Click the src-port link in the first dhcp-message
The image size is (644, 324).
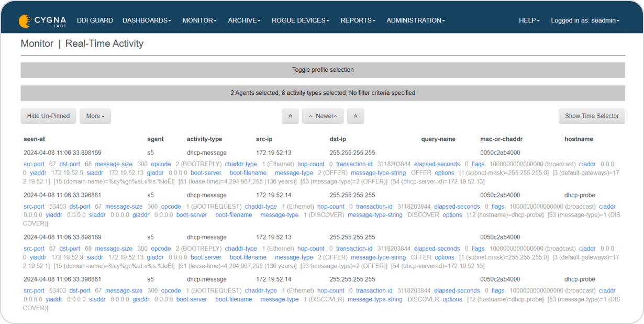34,164
